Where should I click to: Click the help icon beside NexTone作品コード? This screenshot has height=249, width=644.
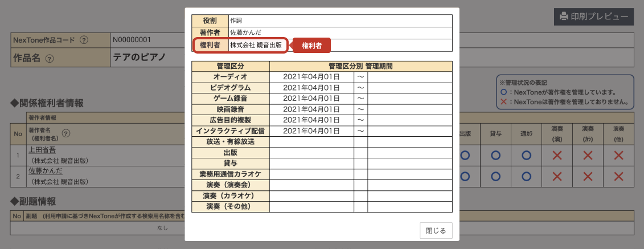coord(84,40)
